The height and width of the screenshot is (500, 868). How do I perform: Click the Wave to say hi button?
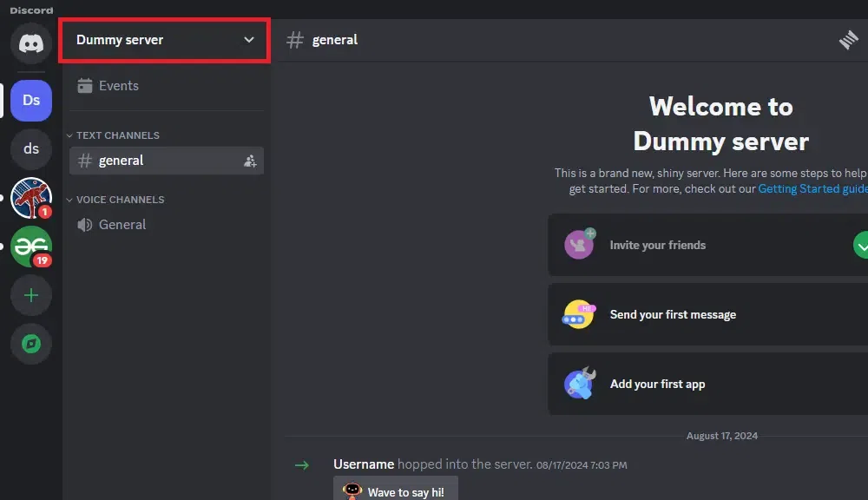click(395, 489)
